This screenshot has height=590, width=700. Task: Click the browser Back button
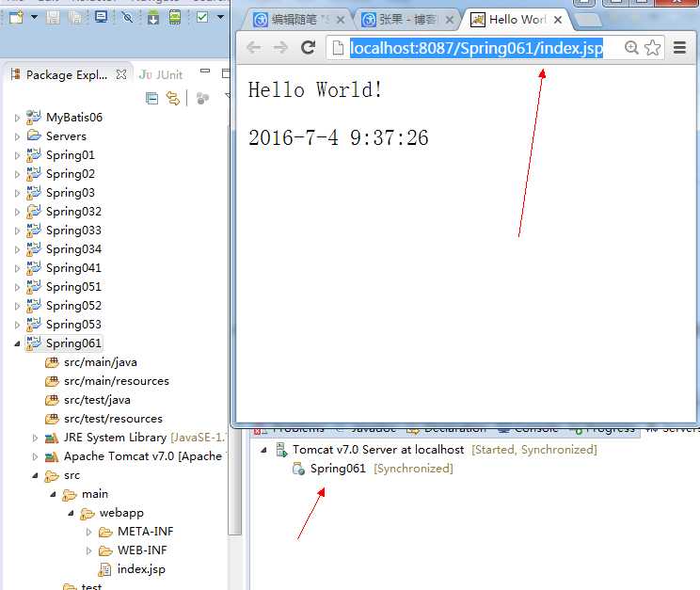[x=254, y=47]
